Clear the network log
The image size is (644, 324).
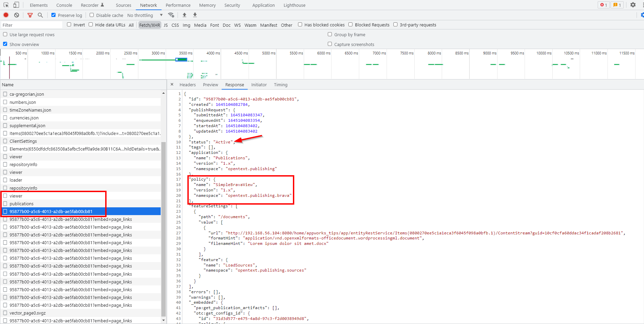click(x=17, y=15)
